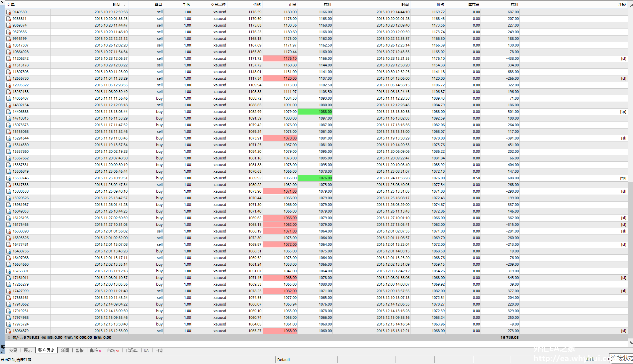This screenshot has height=364, width=633.
Task: Select the green take profit cell 1076.00
Action: pos(315,178)
